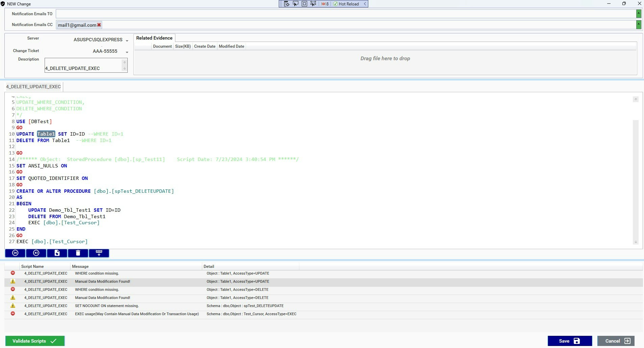Viewport: 644px width, 348px height.
Task: Click the Hot Reload status indicator
Action: point(346,4)
